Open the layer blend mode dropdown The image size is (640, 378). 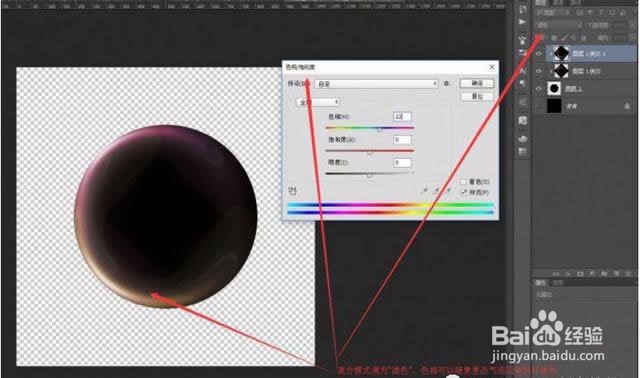559,25
